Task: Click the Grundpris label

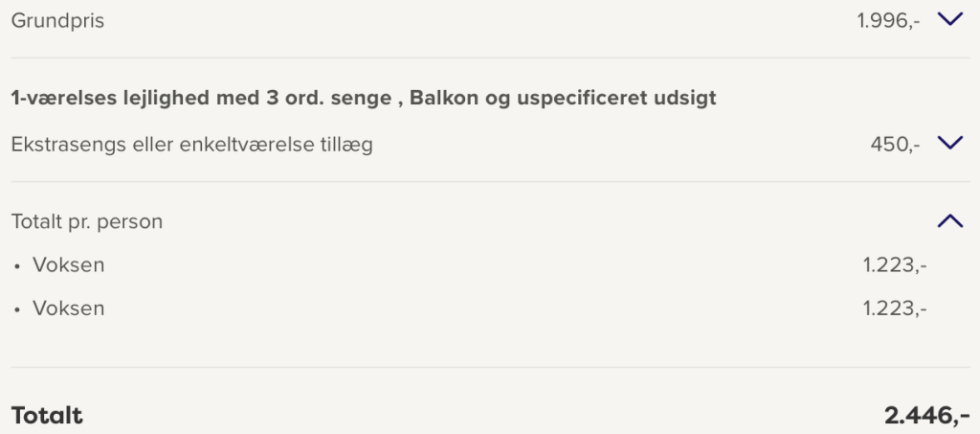Action: (57, 21)
